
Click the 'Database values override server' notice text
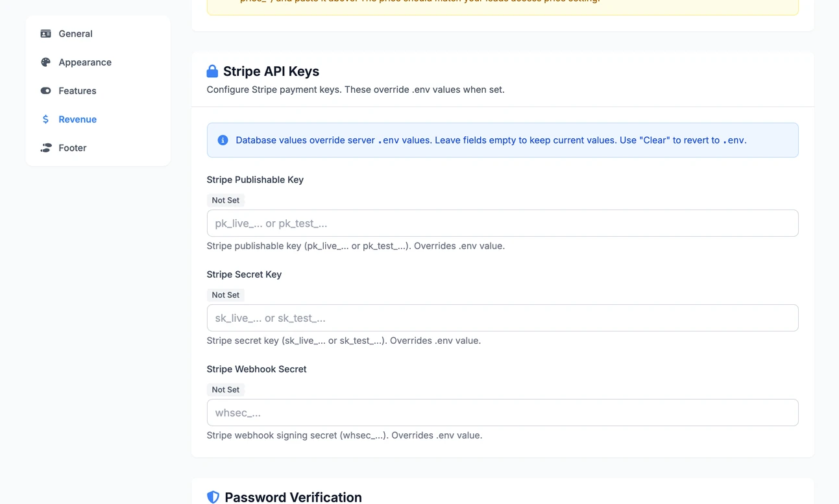coord(491,140)
